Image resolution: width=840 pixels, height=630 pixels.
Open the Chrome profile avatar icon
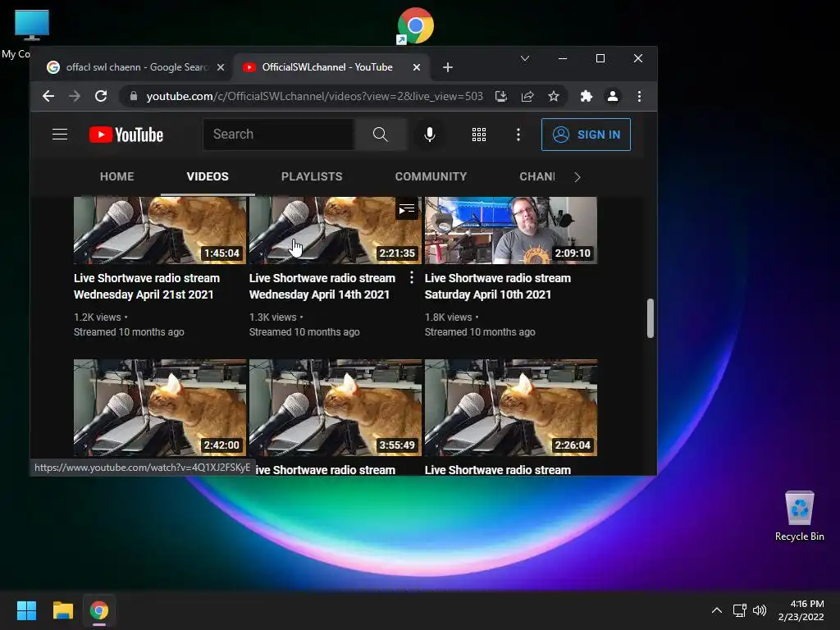[x=612, y=97]
